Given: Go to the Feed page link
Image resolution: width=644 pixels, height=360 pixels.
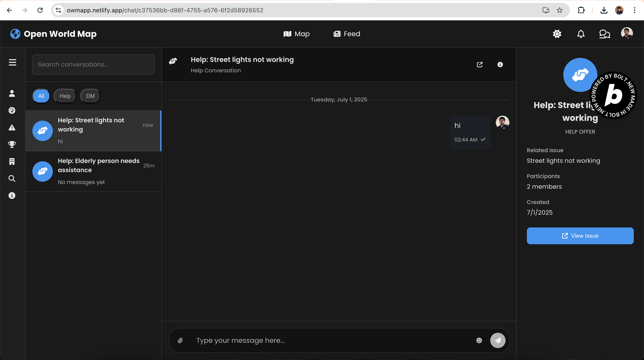Looking at the screenshot, I should pyautogui.click(x=347, y=34).
